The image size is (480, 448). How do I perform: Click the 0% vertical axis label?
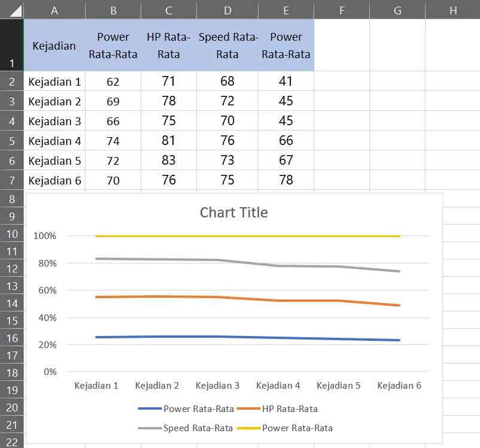click(x=50, y=372)
